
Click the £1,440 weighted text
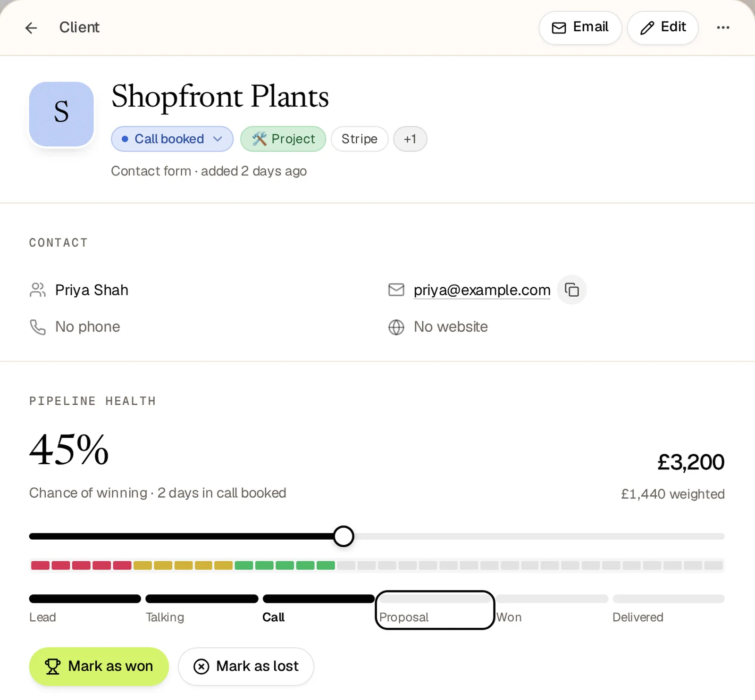(673, 494)
